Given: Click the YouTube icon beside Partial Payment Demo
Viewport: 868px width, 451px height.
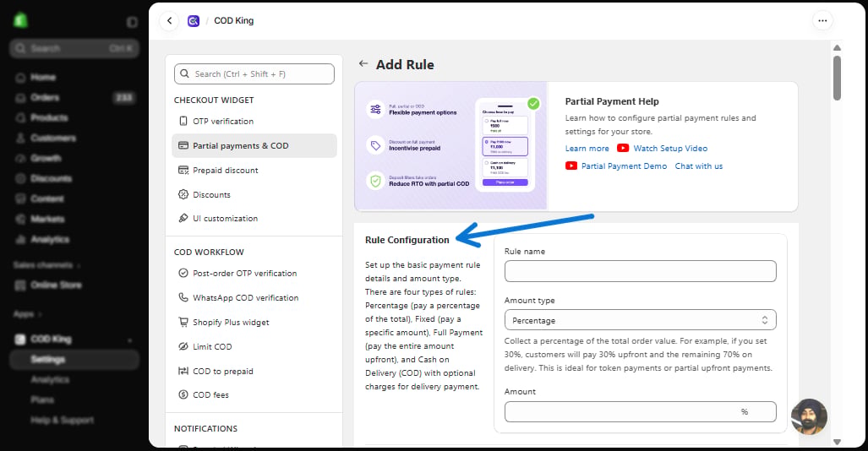Looking at the screenshot, I should pyautogui.click(x=571, y=166).
